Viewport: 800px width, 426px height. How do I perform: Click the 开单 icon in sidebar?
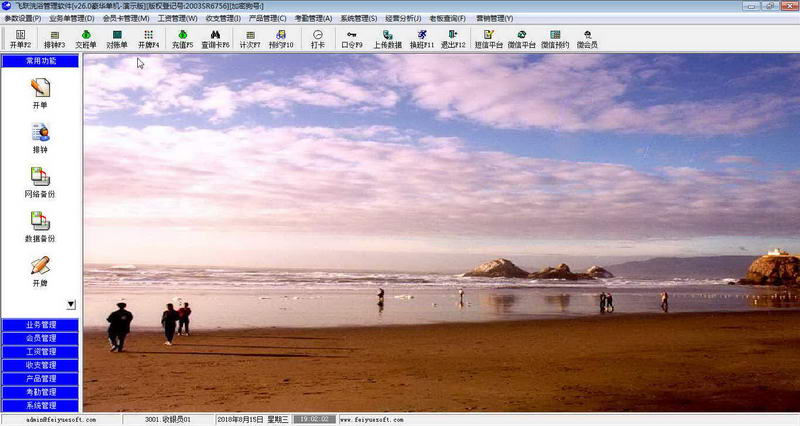[x=40, y=93]
